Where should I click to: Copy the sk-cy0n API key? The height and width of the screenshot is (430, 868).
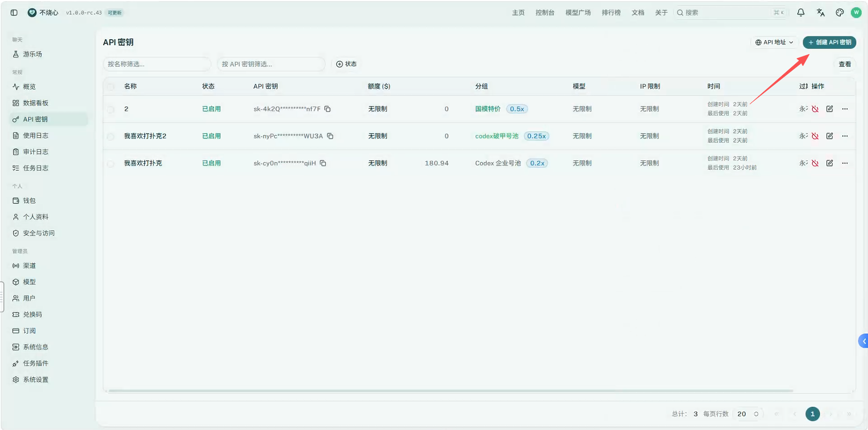tap(323, 163)
